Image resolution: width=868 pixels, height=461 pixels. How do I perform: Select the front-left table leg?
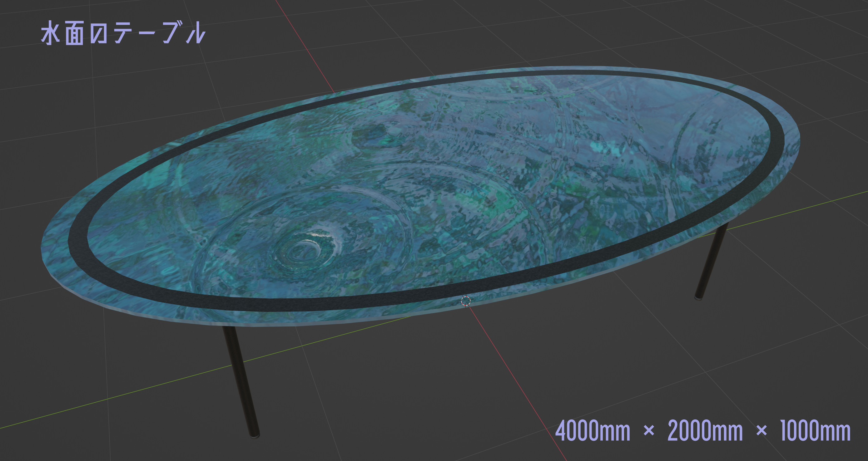(x=241, y=380)
